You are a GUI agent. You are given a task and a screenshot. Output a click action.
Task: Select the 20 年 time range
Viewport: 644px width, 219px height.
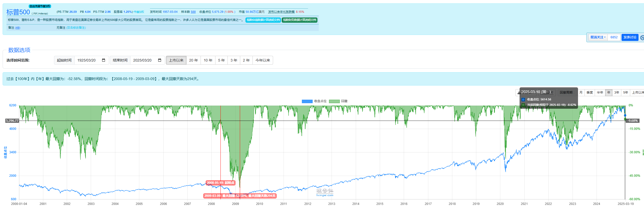(x=194, y=60)
